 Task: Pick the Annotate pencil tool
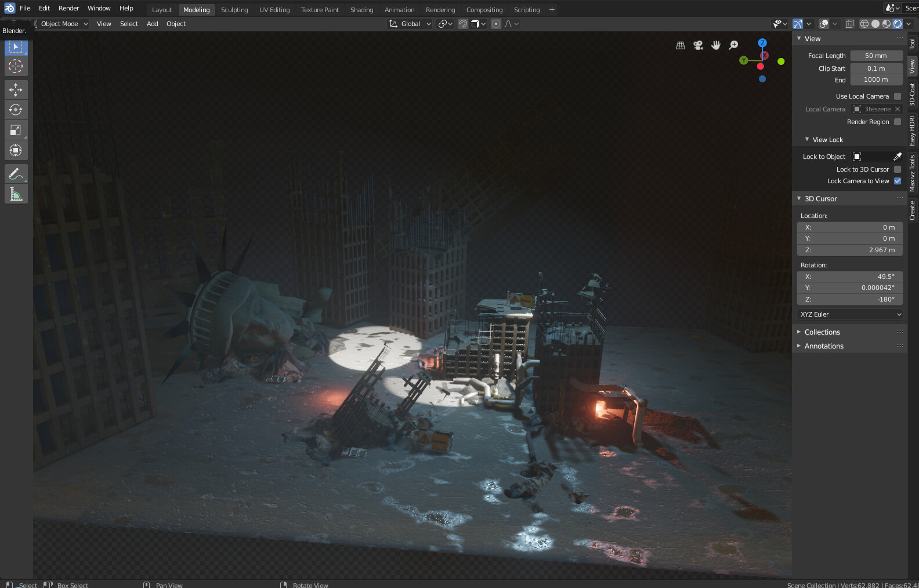[x=16, y=173]
